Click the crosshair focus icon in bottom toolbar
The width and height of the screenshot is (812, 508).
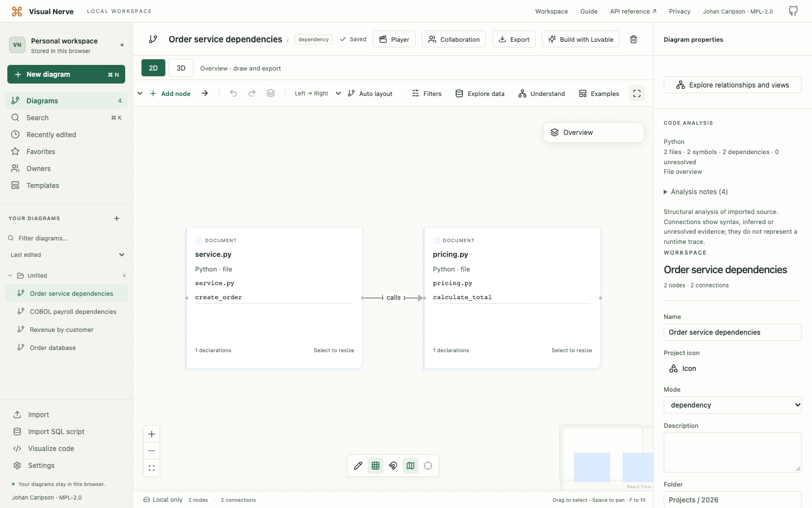click(428, 466)
